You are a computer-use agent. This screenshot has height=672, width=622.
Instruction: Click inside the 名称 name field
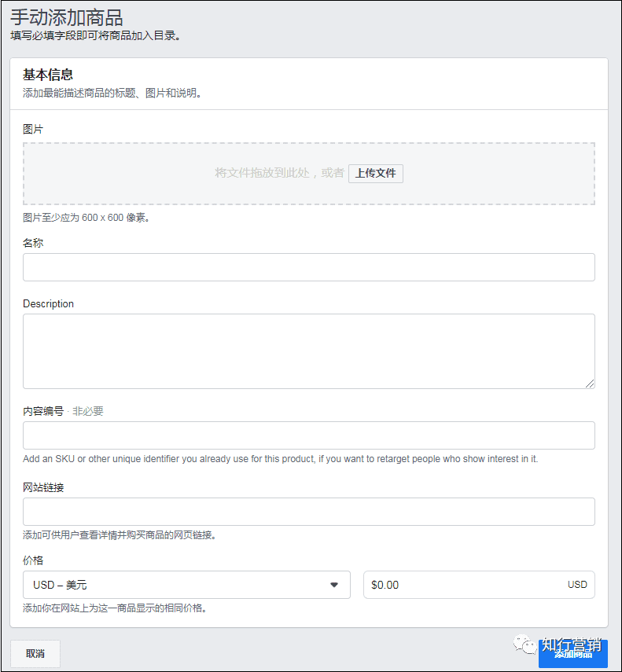tap(308, 267)
